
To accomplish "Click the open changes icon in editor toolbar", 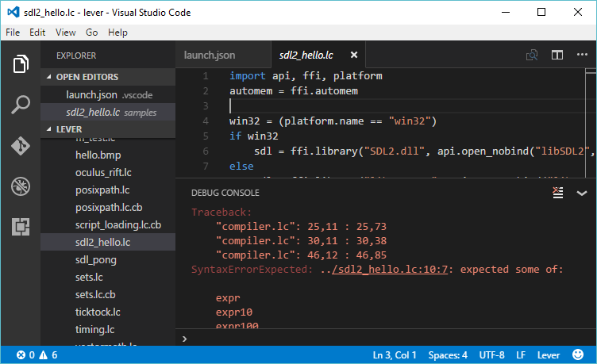I will (x=532, y=56).
